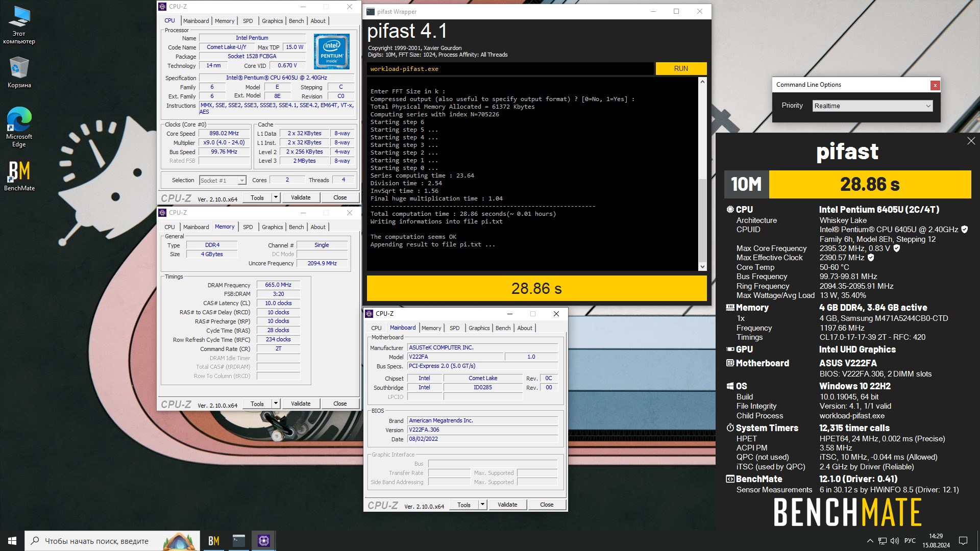The width and height of the screenshot is (980, 551).
Task: Click the Manufacturer ASUSTeK COMPUTER INC. field
Action: click(482, 347)
